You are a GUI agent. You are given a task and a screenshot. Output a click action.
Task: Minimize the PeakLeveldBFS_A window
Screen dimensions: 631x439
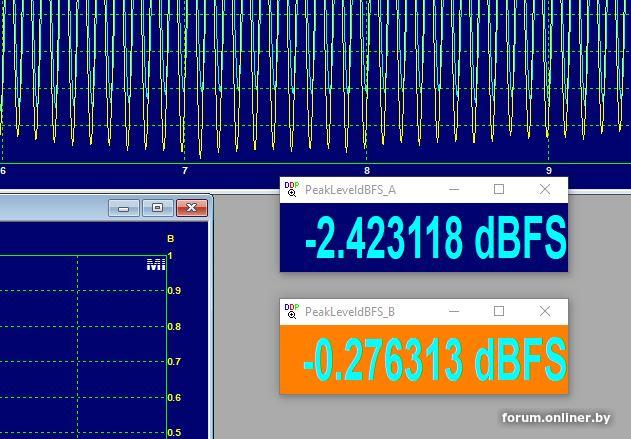tap(454, 189)
